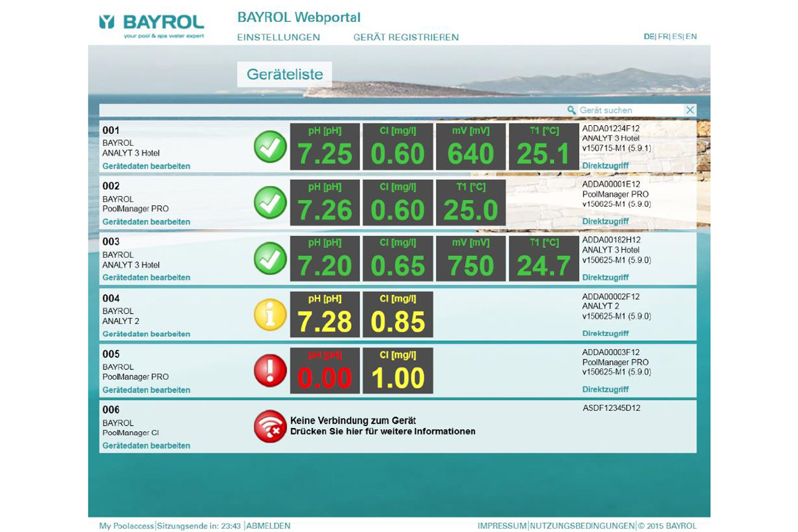
Task: Click the green checkmark status icon for device 002
Action: [270, 202]
